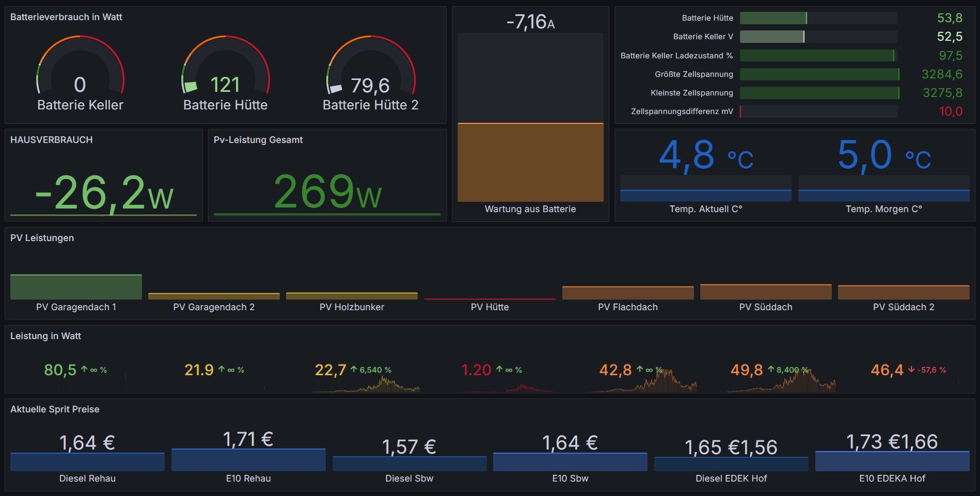Click the red 10,0 difference value
Screen dimensions: 980x496
pyautogui.click(x=951, y=111)
